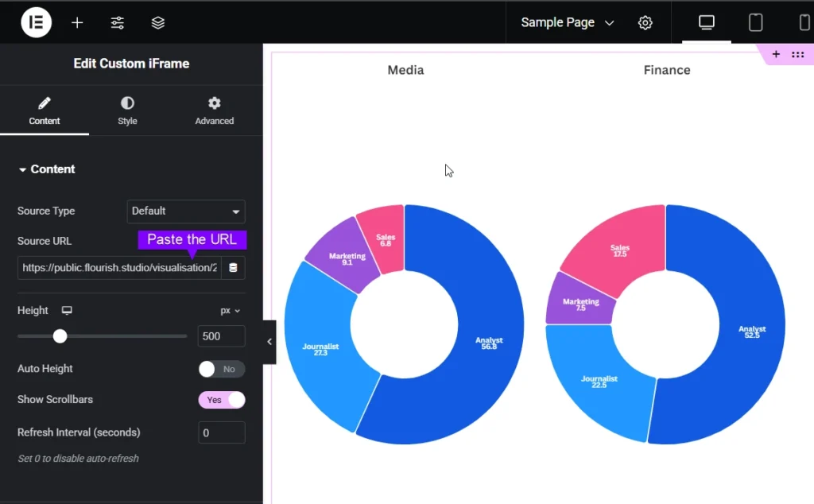Click the Height slider handle

(60, 336)
